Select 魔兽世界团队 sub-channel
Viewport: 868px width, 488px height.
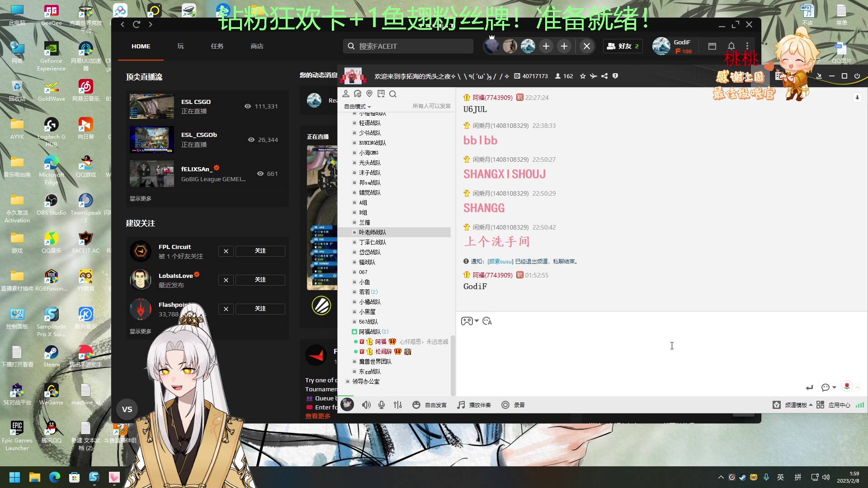375,361
